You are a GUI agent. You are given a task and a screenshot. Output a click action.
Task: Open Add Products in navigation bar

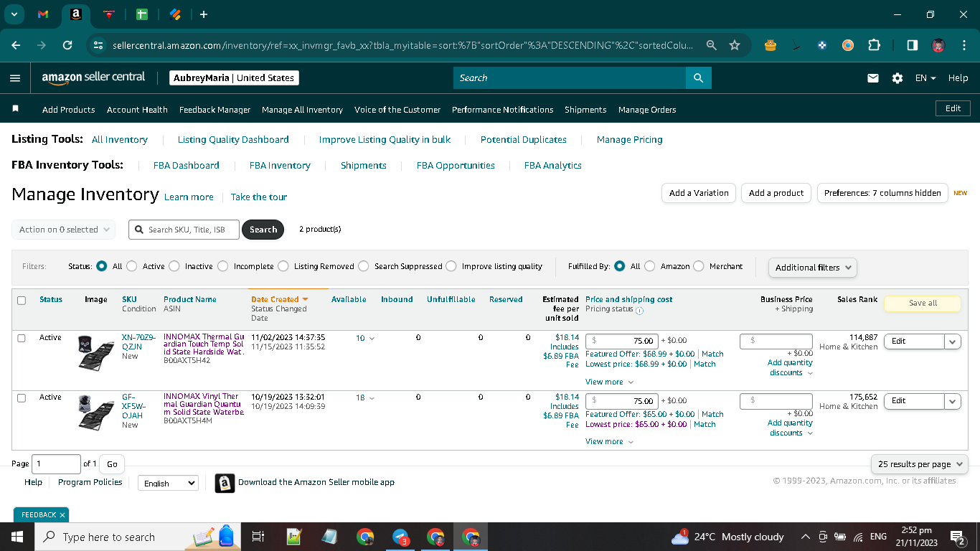click(x=69, y=110)
